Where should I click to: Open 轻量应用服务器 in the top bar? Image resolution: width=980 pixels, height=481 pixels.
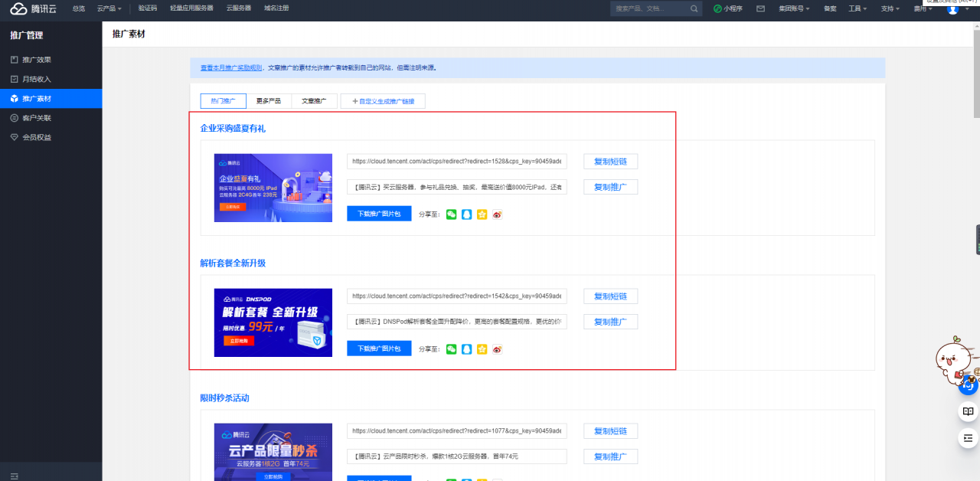[x=191, y=8]
